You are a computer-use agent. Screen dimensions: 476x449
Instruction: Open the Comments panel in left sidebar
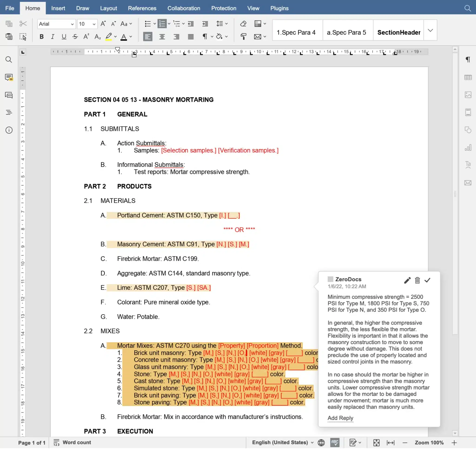9,77
